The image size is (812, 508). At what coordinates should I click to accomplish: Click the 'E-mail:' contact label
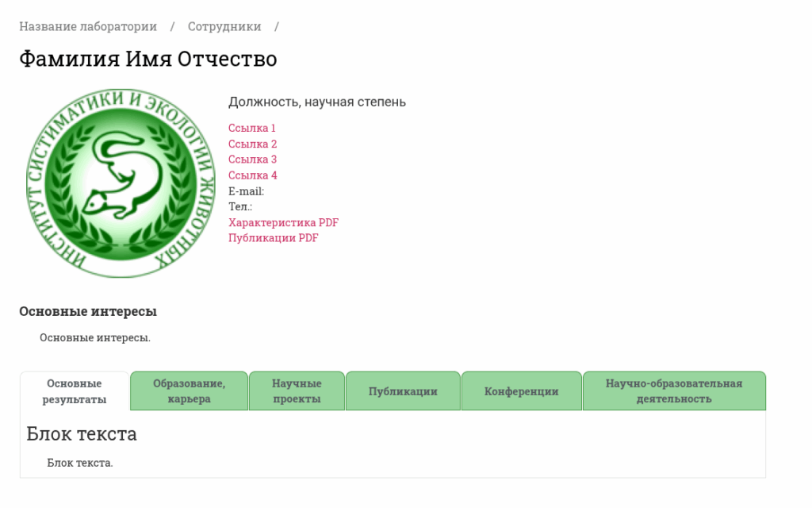pyautogui.click(x=246, y=191)
